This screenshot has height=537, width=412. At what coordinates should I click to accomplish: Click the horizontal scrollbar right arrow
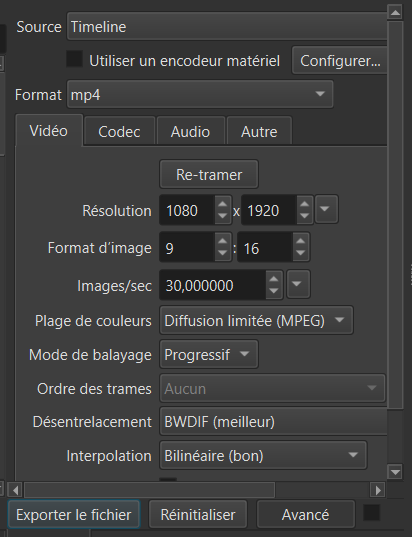(x=378, y=490)
